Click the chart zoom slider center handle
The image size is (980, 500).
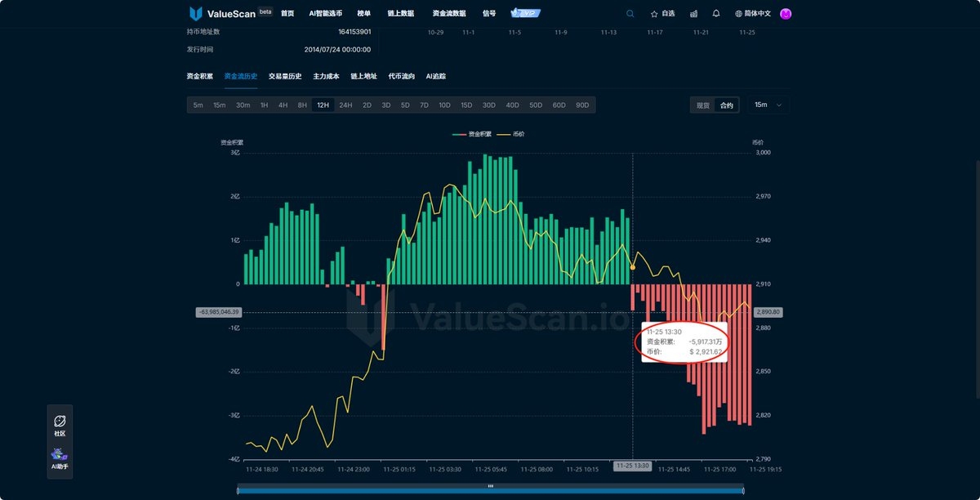pos(491,485)
